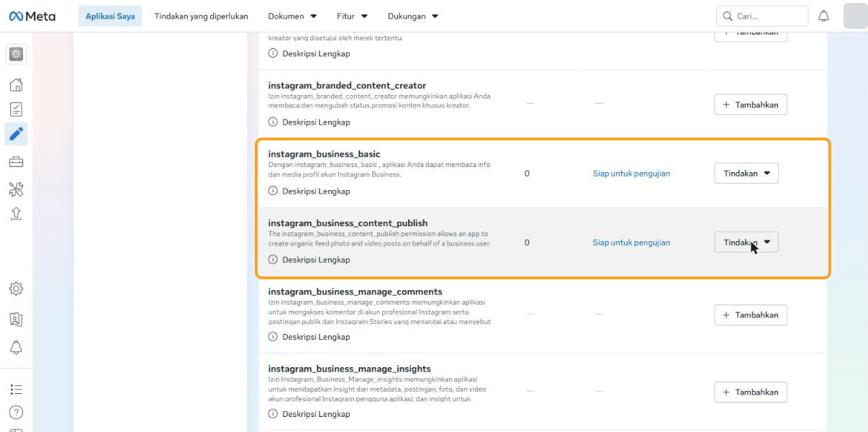Select the pencil edit icon in sidebar

pos(16,134)
